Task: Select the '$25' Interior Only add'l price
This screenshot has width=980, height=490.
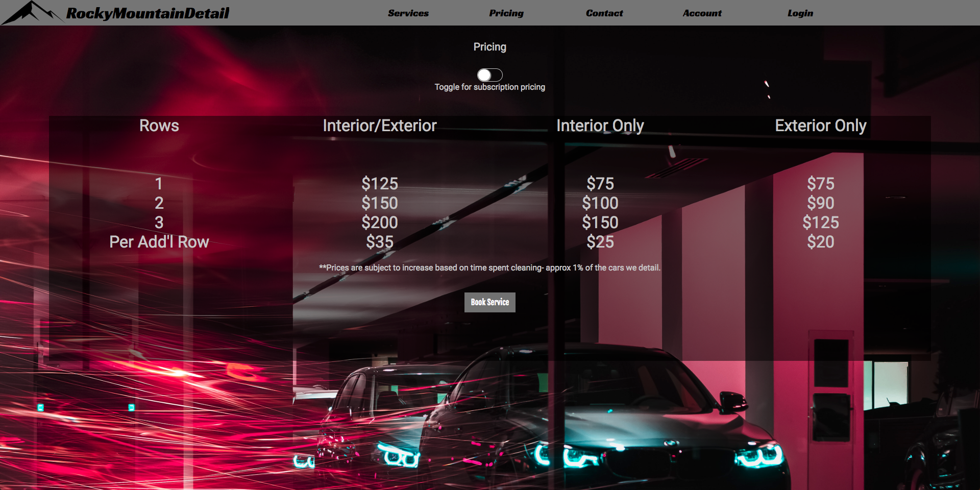Action: coord(600,242)
